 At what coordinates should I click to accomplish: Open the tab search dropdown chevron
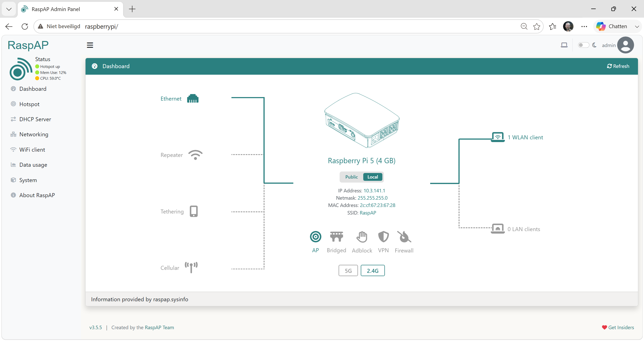tap(9, 9)
